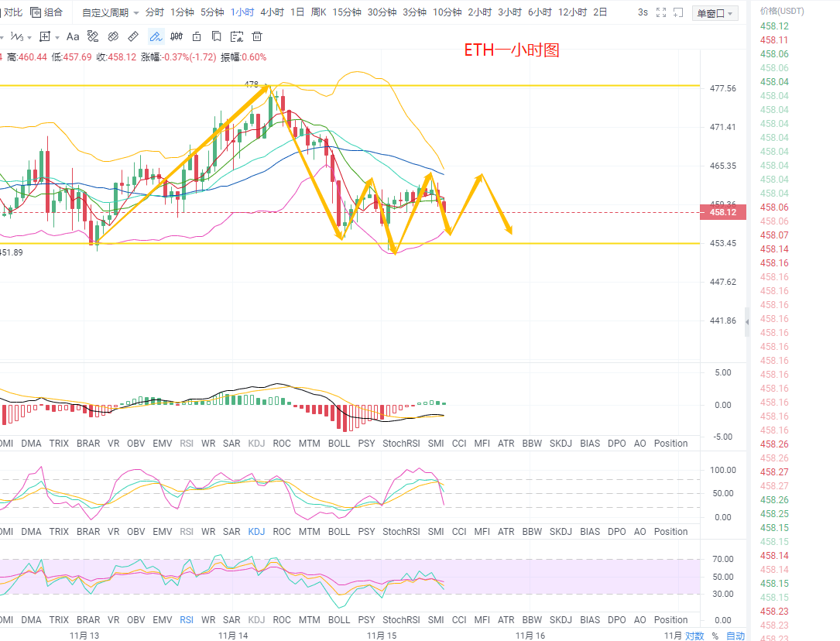Select the Aa text annotation tool
Screen dimensions: 840x641
tap(73, 36)
